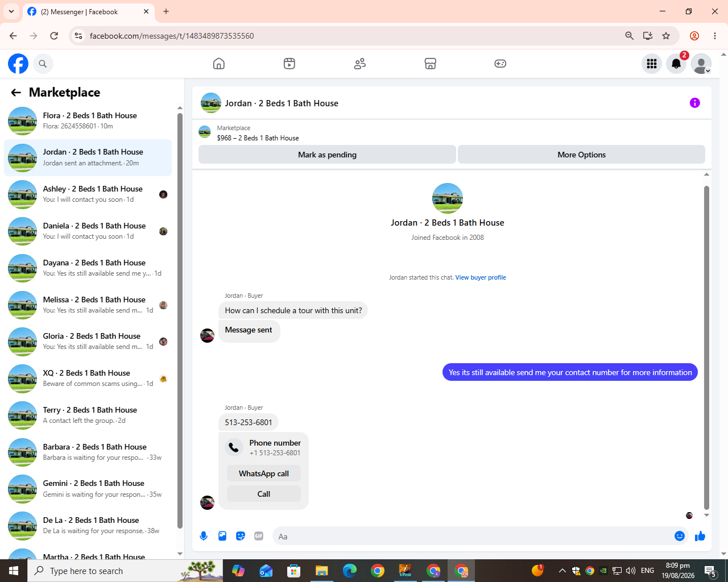Viewport: 728px width, 582px height.
Task: Open Microsoft Edge from the taskbar
Action: tap(350, 571)
